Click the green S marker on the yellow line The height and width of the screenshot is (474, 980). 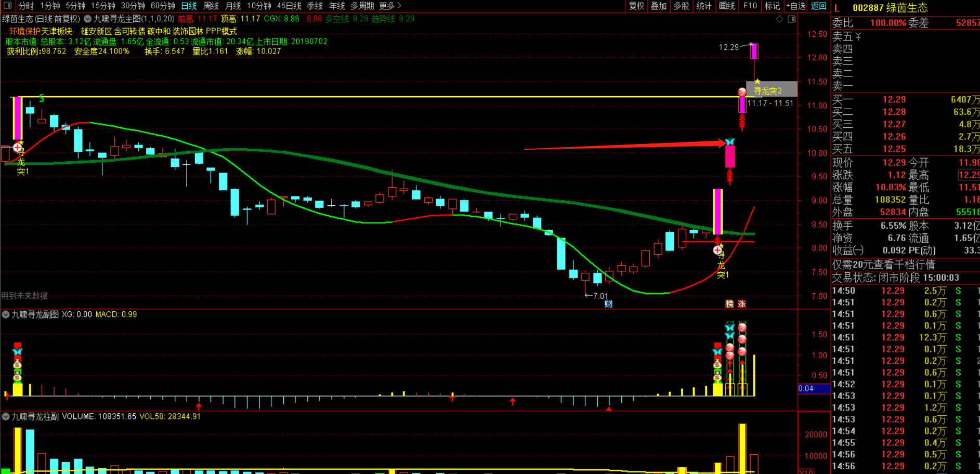[42, 98]
